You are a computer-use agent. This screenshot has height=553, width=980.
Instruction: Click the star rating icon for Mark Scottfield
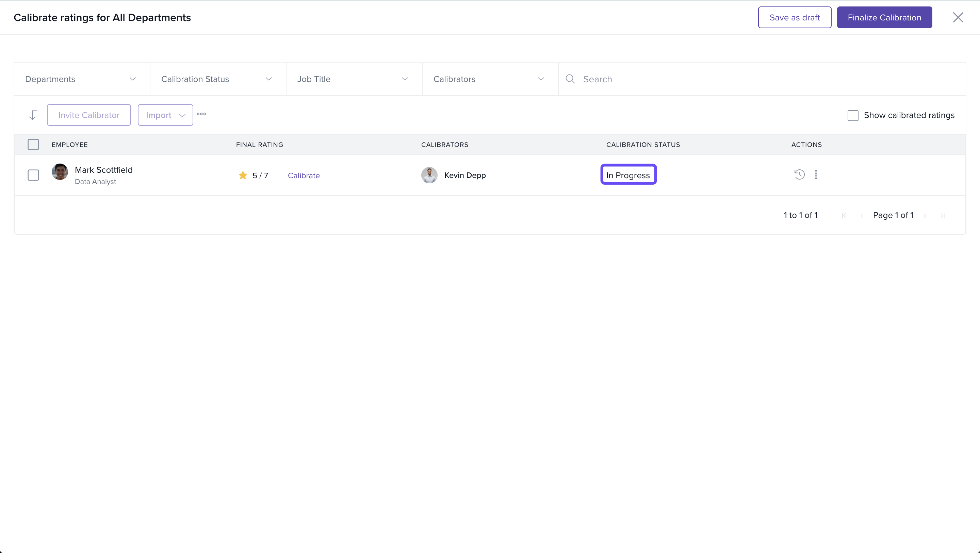pos(243,175)
